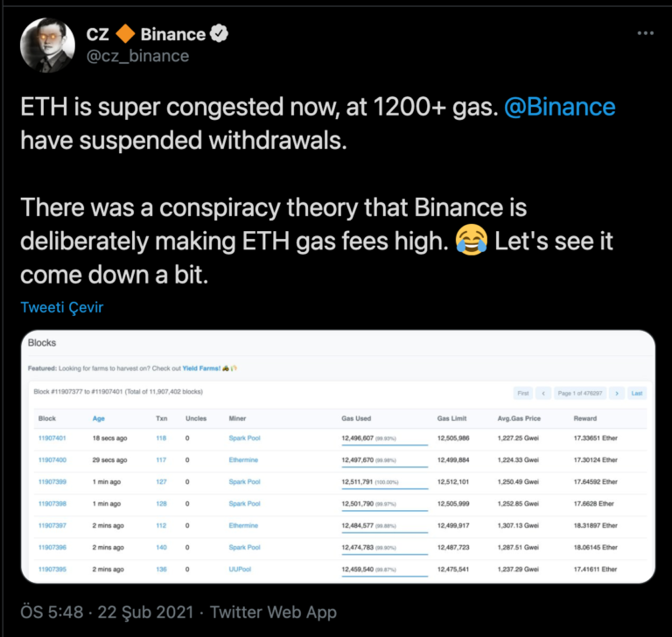
Task: Click the CZ profile avatar picture
Action: pos(47,45)
